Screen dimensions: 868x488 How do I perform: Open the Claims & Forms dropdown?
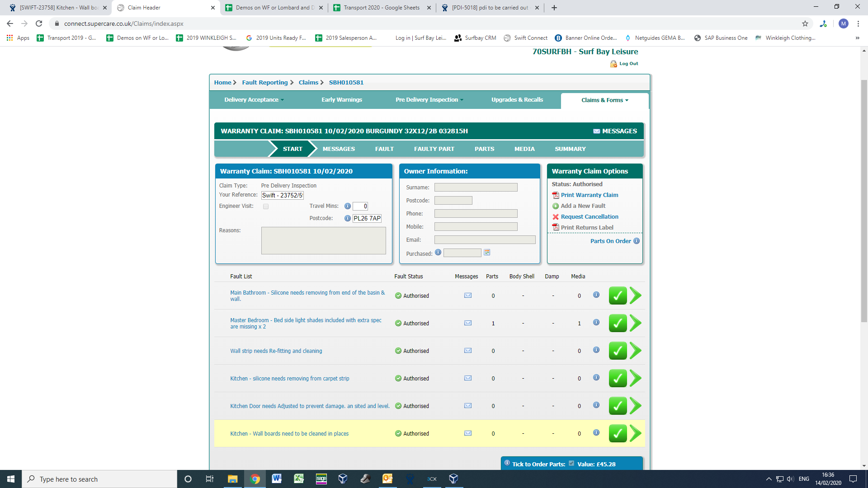tap(604, 100)
